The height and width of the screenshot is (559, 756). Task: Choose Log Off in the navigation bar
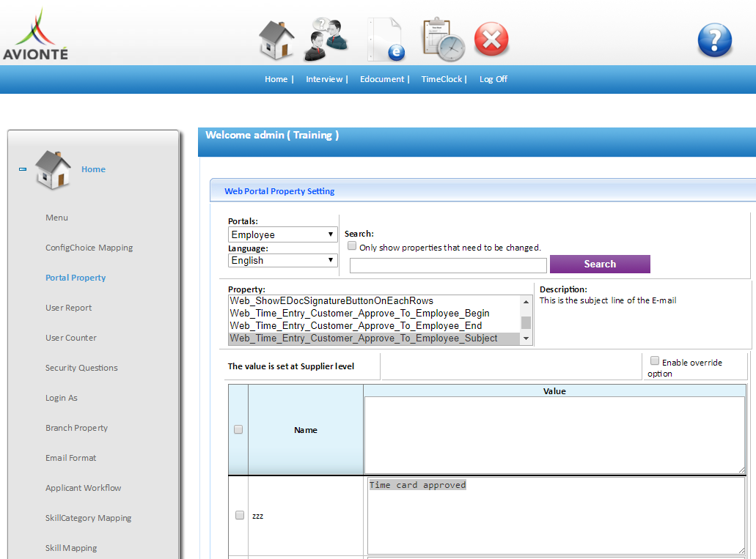[493, 79]
